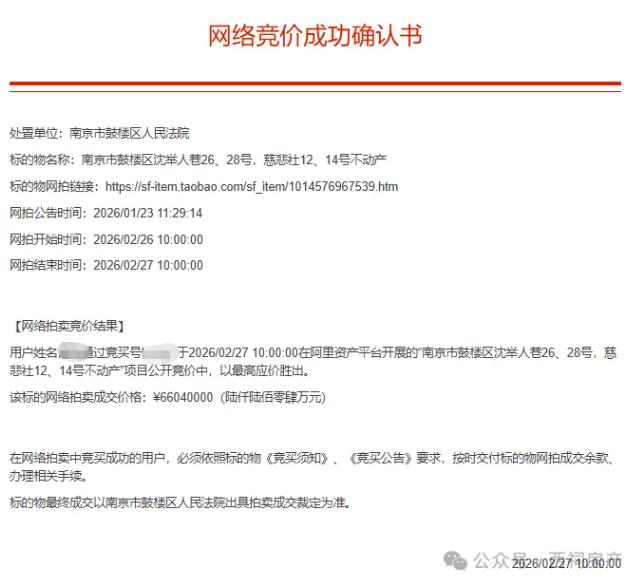This screenshot has height=588, width=633.
Task: Click the last line about 拍卖成交裁定
Action: (x=180, y=502)
